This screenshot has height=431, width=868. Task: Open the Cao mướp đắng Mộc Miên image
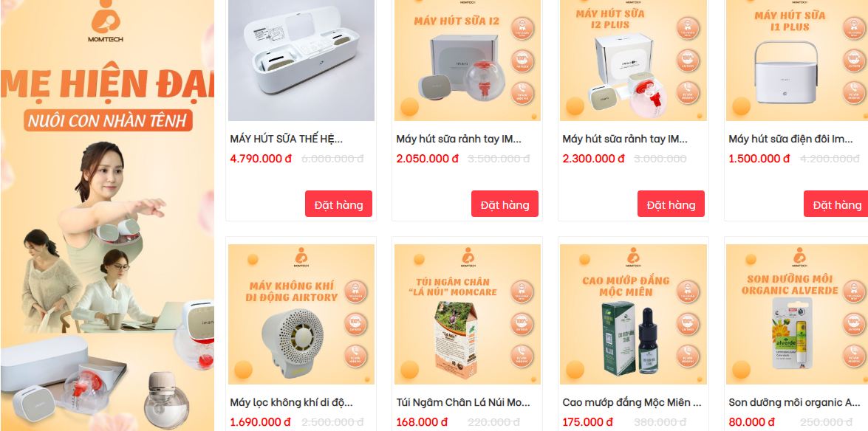tap(633, 314)
